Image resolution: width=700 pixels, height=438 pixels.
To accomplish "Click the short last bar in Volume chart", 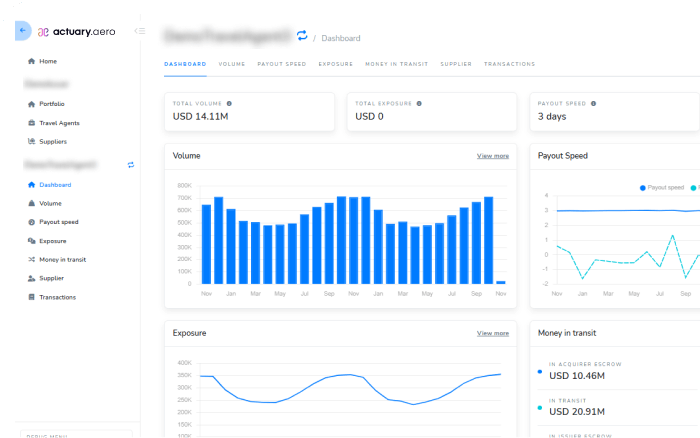I will point(501,282).
